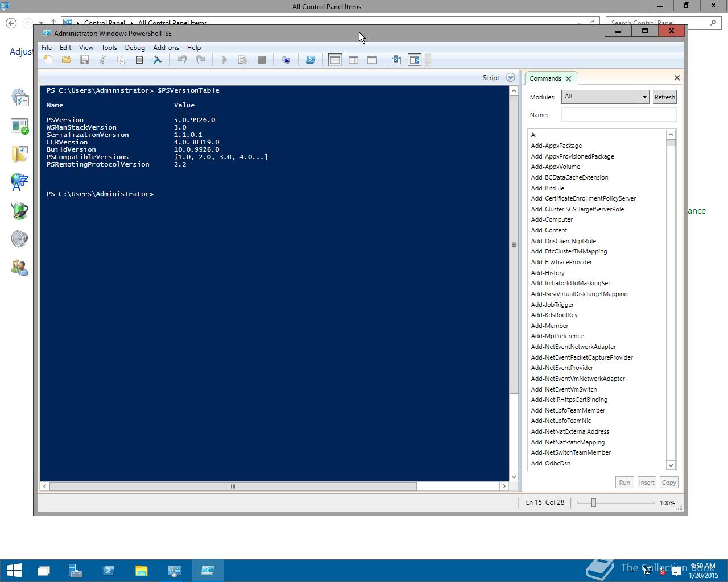Click the New Remote PowerShell Tab icon
The height and width of the screenshot is (582, 728).
point(286,60)
